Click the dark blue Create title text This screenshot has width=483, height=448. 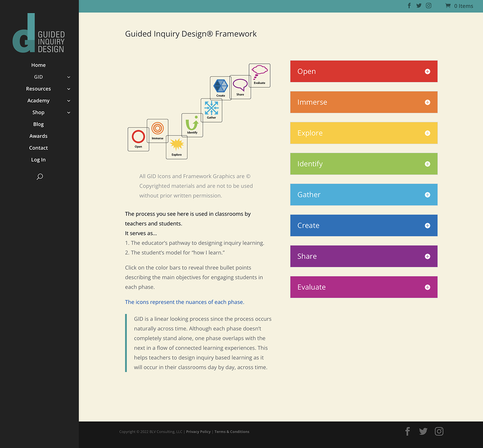coord(308,225)
